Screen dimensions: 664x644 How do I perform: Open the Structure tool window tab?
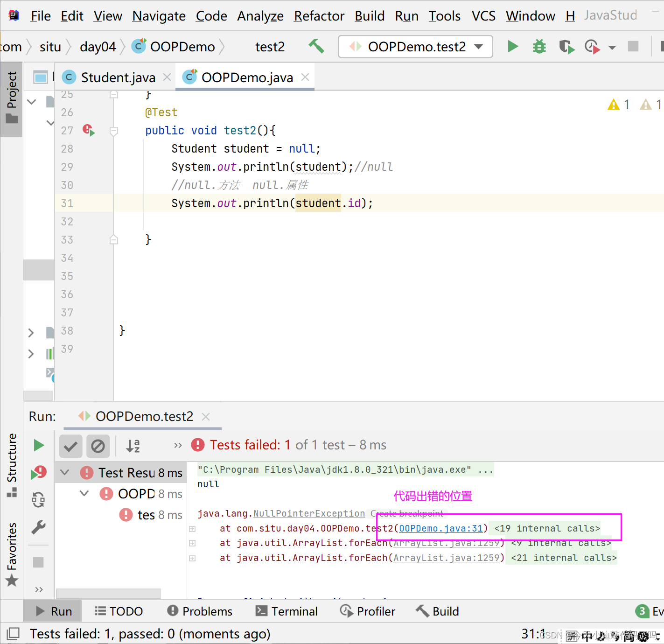click(12, 465)
